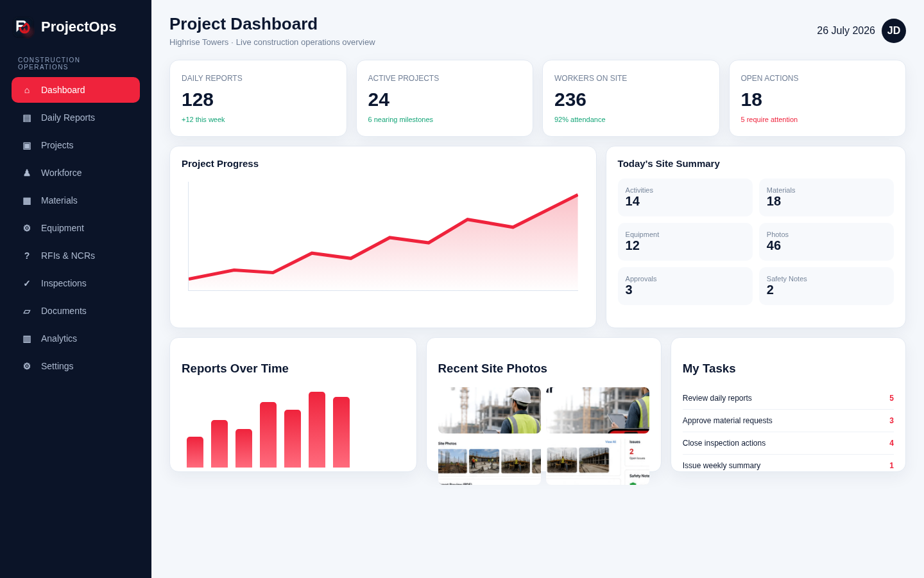
Task: Open bottom-right site photos thumbnail
Action: pos(597,462)
